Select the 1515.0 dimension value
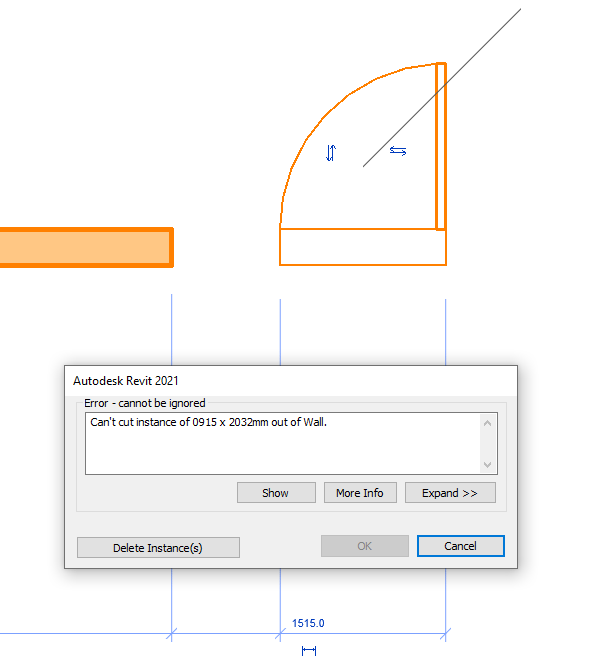The image size is (590, 659). point(308,623)
